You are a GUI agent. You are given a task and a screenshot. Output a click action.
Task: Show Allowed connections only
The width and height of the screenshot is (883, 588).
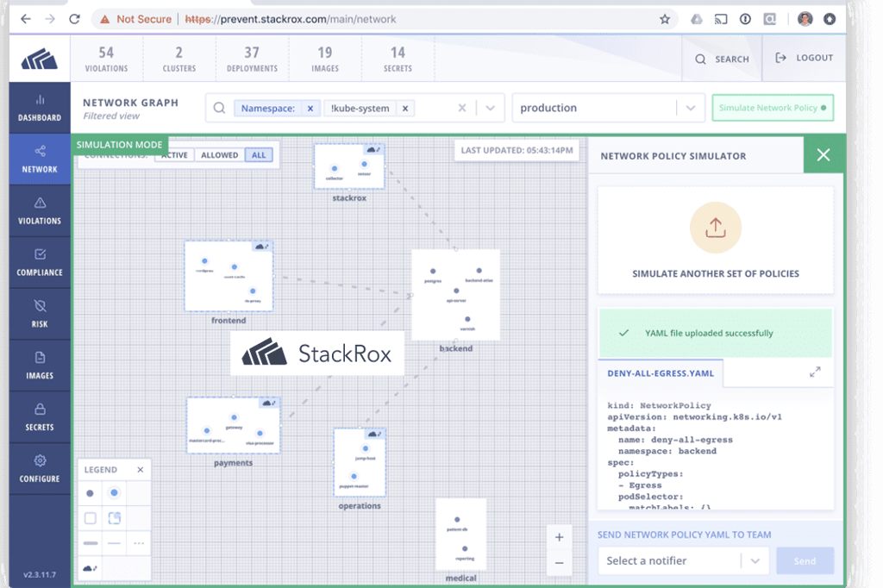[220, 155]
